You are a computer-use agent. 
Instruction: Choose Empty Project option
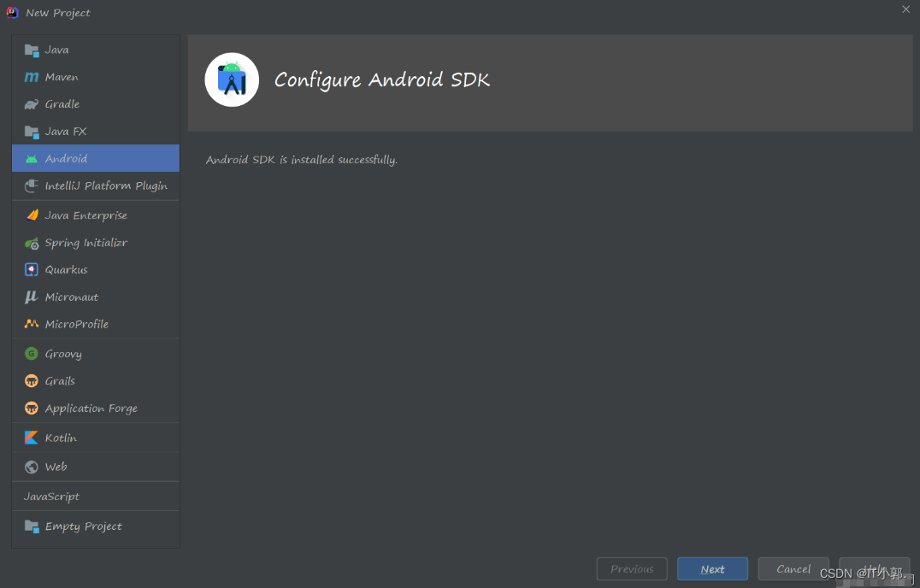[x=84, y=526]
